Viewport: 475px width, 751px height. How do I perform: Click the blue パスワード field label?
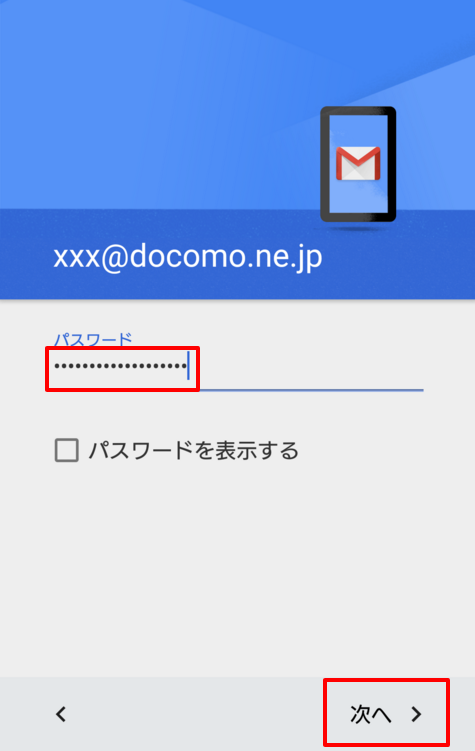[93, 339]
